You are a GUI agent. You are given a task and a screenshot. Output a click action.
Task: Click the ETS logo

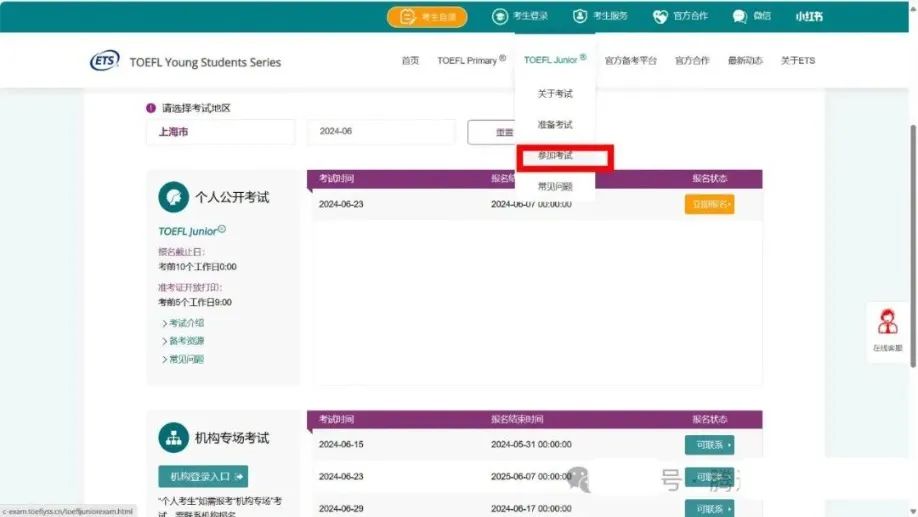tap(104, 60)
